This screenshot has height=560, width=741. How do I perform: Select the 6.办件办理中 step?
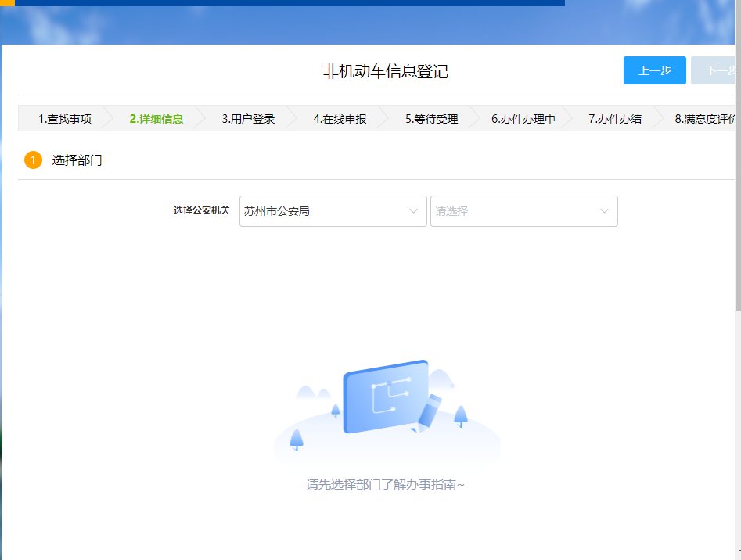[523, 119]
